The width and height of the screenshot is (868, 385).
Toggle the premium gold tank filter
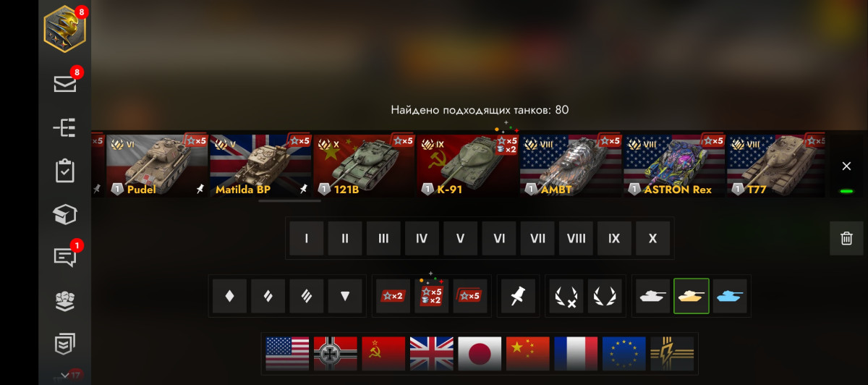(692, 296)
